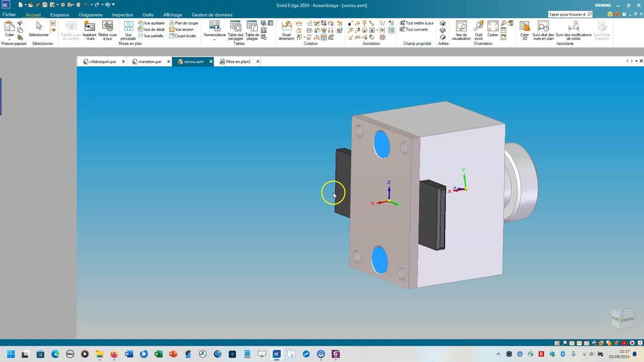Undo the last action

(86, 5)
